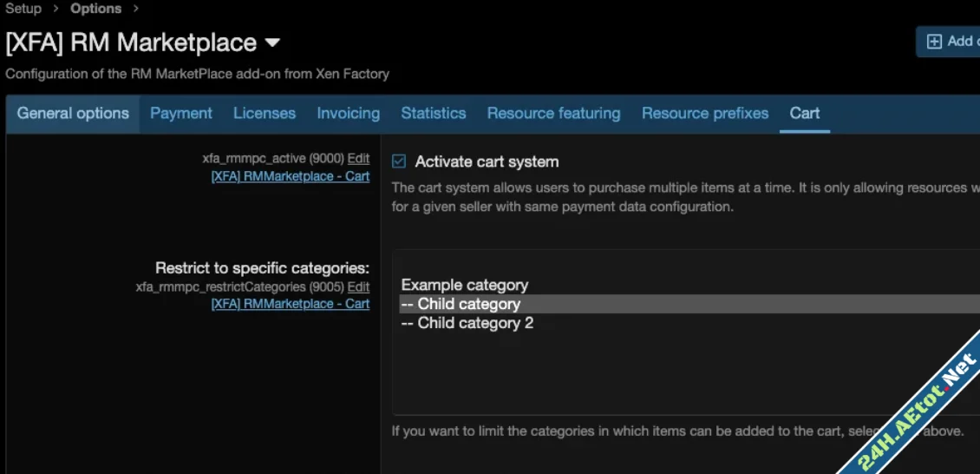Open the Statistics tab
The height and width of the screenshot is (474, 980).
[x=433, y=114]
